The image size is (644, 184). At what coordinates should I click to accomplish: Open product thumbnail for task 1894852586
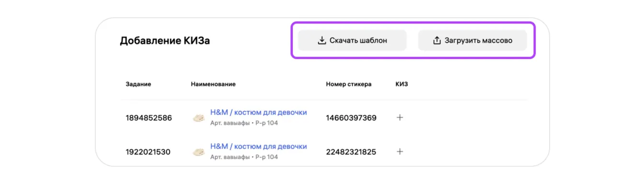click(198, 118)
